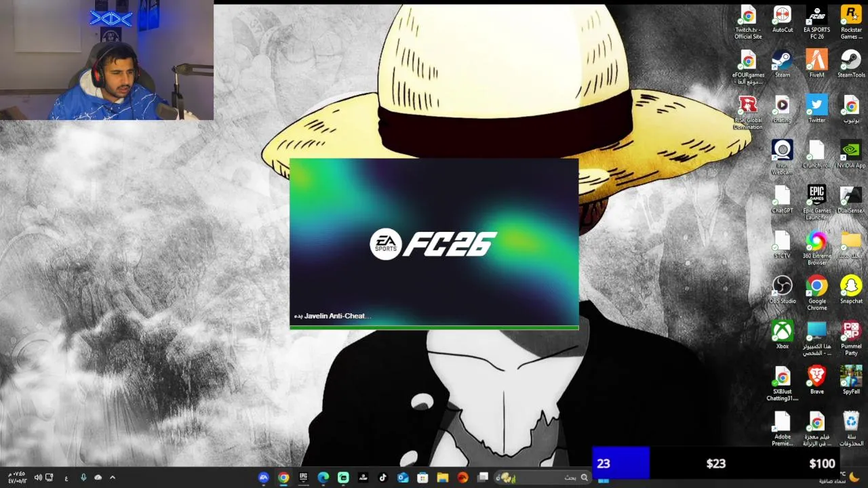The height and width of the screenshot is (488, 868).
Task: Open the Brave browser desktop icon
Action: pos(817,381)
